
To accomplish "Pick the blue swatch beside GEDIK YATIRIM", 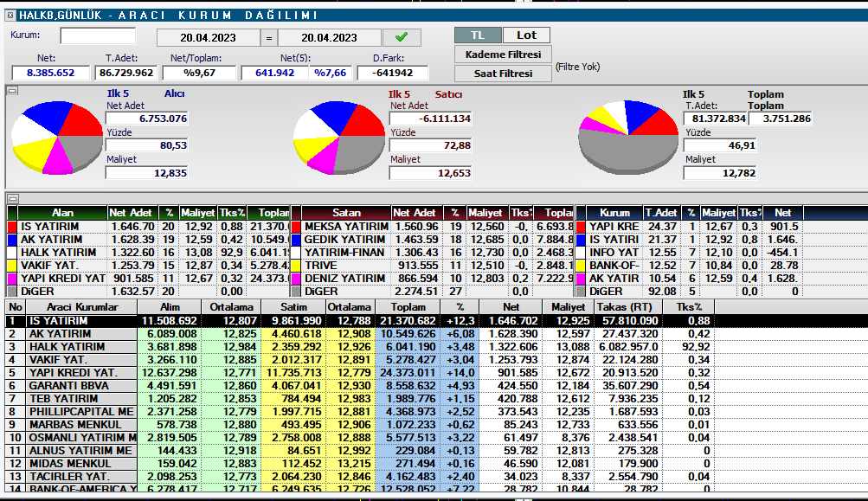I will (296, 240).
